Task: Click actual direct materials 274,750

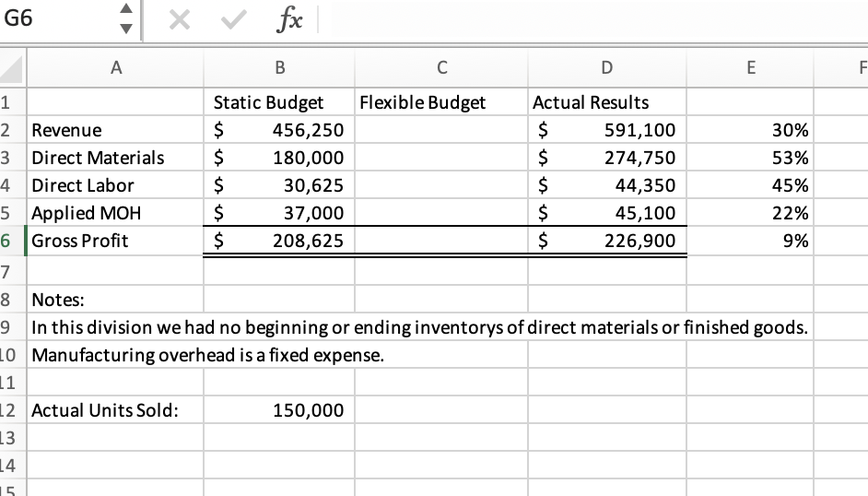Action: click(x=607, y=158)
